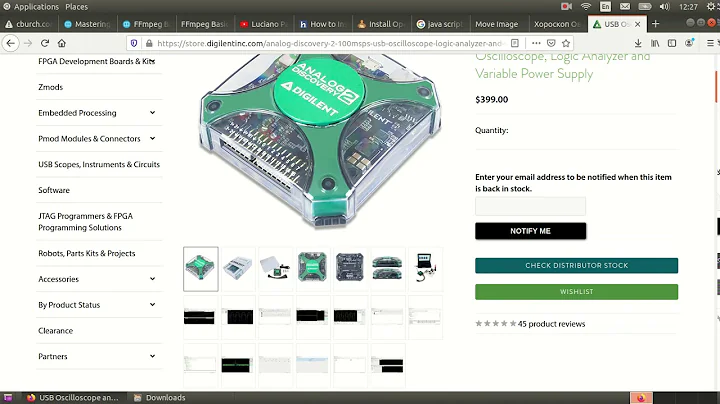The height and width of the screenshot is (404, 720).
Task: Open Downloads window in taskbar
Action: (x=159, y=398)
